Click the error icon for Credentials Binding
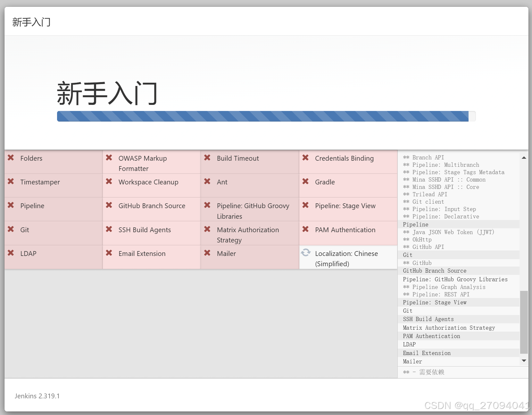Screen dimensions: 532x415 [306, 158]
